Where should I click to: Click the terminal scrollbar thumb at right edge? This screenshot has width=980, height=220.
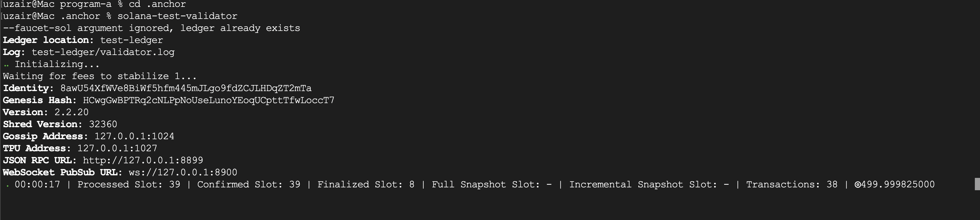tap(977, 184)
